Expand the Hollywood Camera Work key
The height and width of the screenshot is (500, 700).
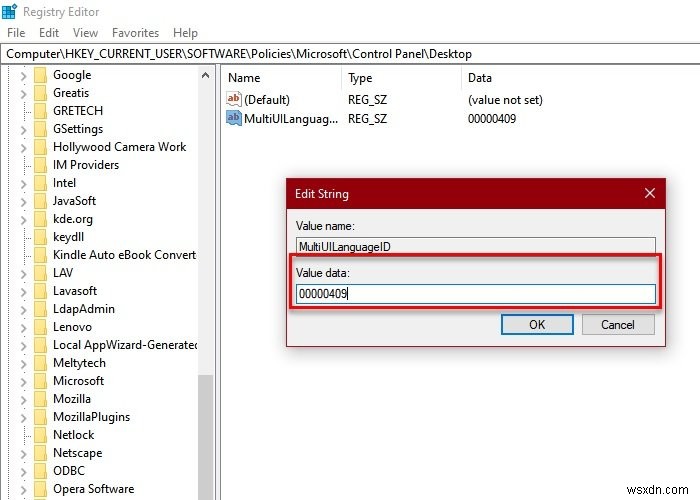point(24,148)
